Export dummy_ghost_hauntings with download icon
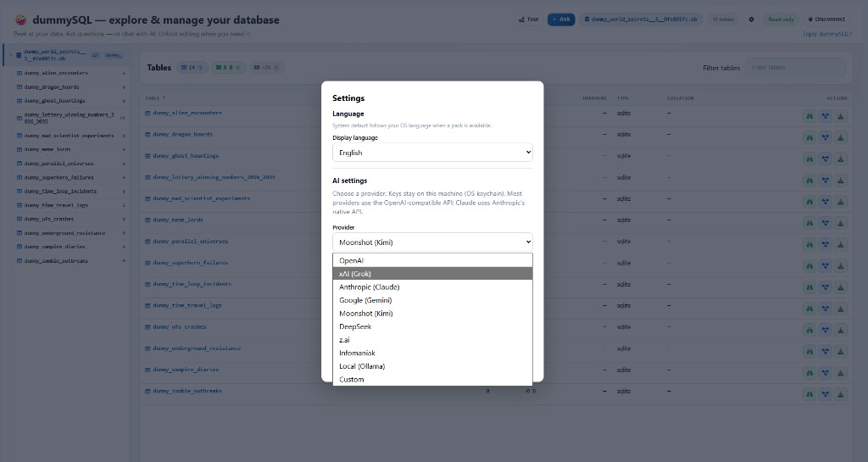The height and width of the screenshot is (462, 868). click(840, 159)
